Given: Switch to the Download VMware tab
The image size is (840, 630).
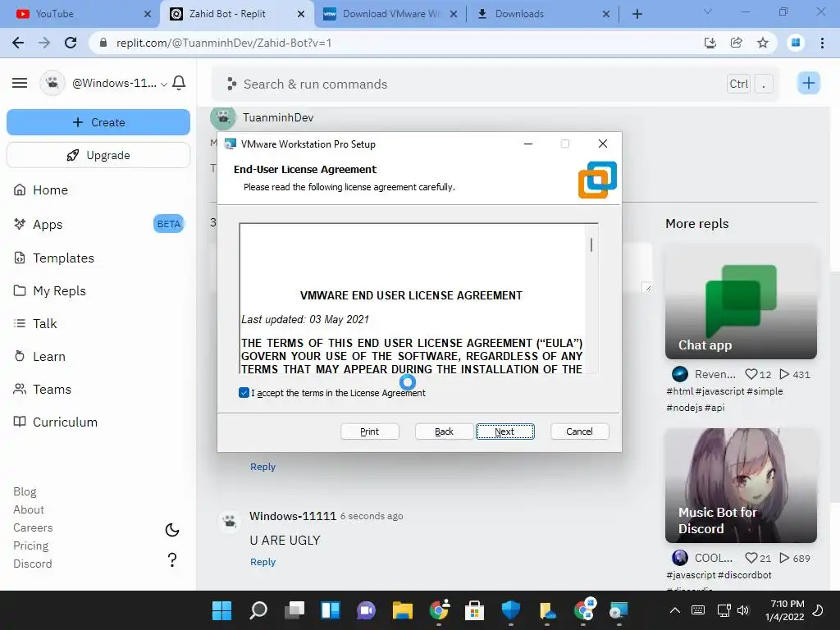Looking at the screenshot, I should point(391,14).
